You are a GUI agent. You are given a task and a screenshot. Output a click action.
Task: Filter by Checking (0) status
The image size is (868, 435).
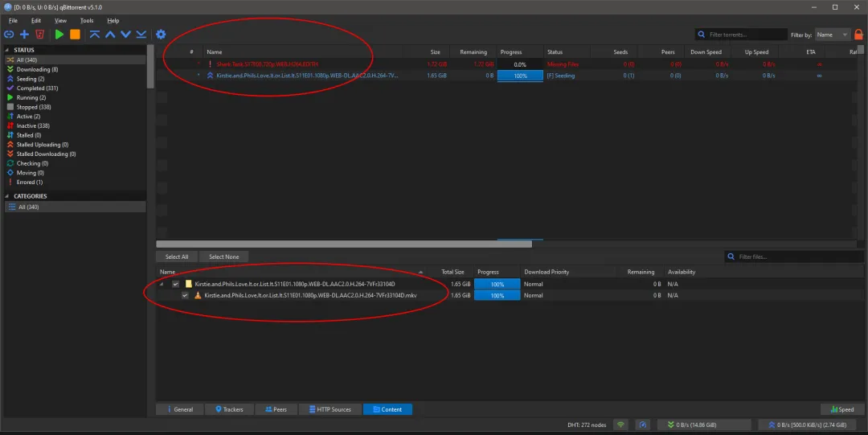click(32, 163)
